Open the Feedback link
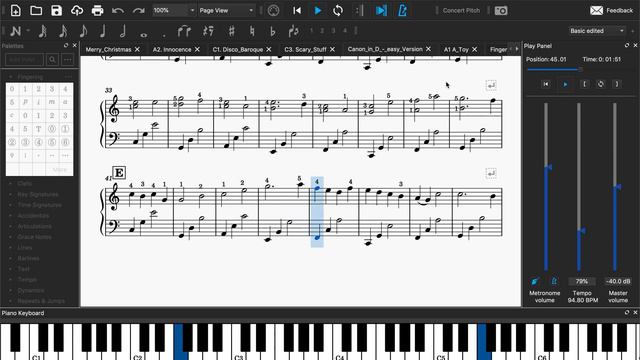Screen dimensions: 640x360 point(611,11)
